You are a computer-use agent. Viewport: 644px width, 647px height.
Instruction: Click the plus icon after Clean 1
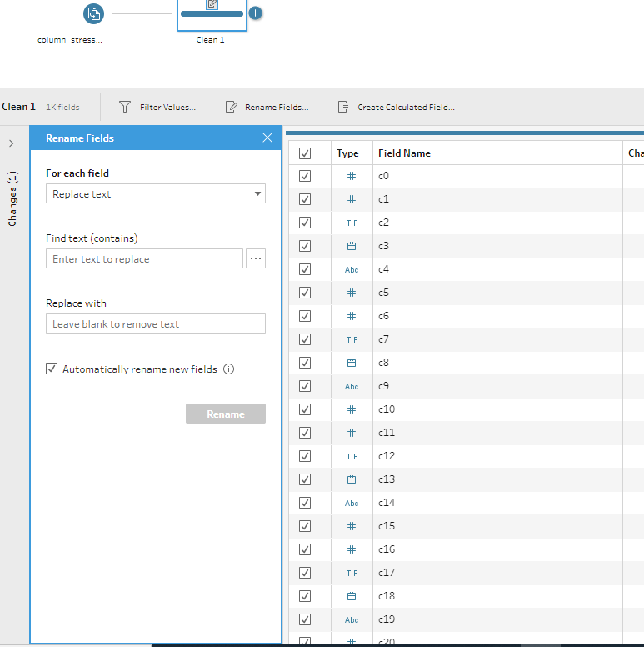click(x=256, y=13)
